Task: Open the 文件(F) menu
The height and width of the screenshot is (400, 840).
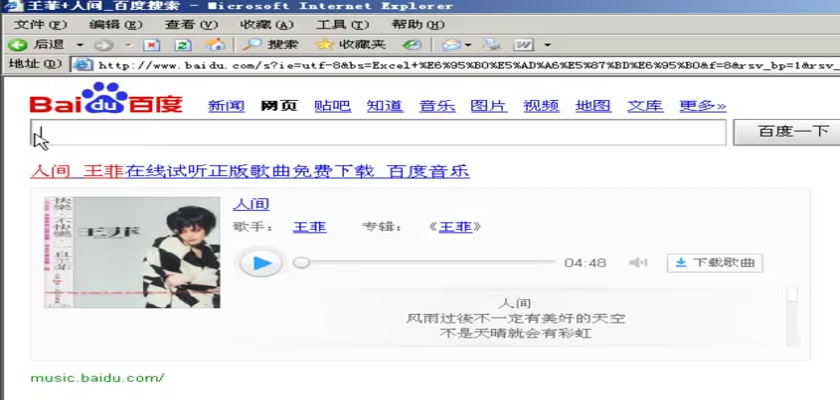Action: click(40, 25)
